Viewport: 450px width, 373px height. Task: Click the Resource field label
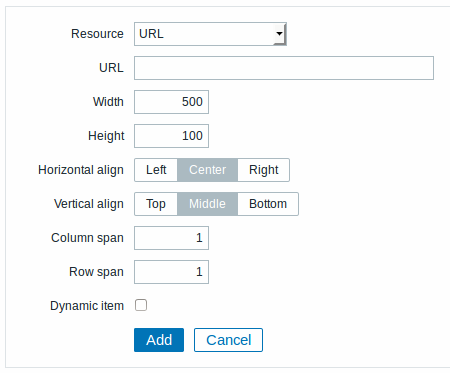[97, 34]
